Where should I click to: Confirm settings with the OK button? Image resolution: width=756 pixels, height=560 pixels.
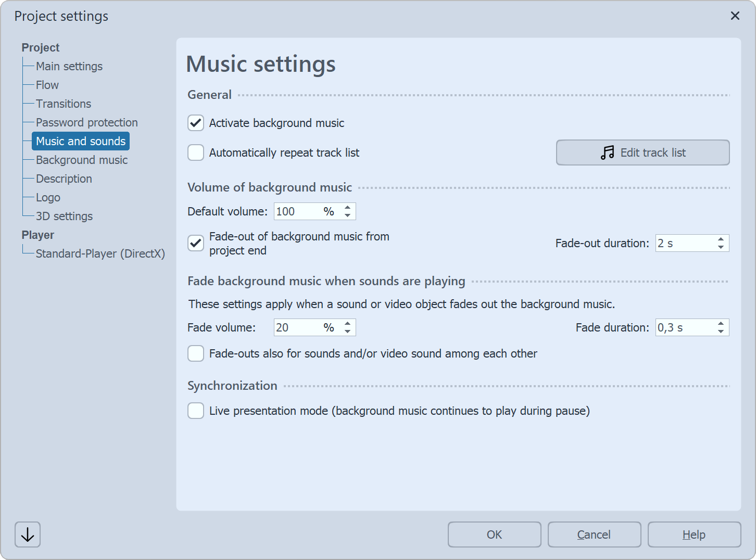click(494, 534)
